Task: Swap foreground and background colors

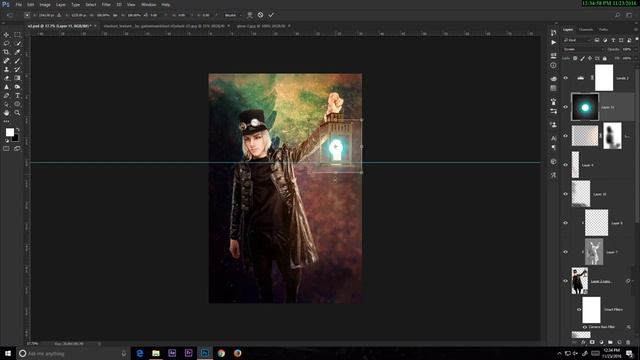Action: tap(18, 130)
